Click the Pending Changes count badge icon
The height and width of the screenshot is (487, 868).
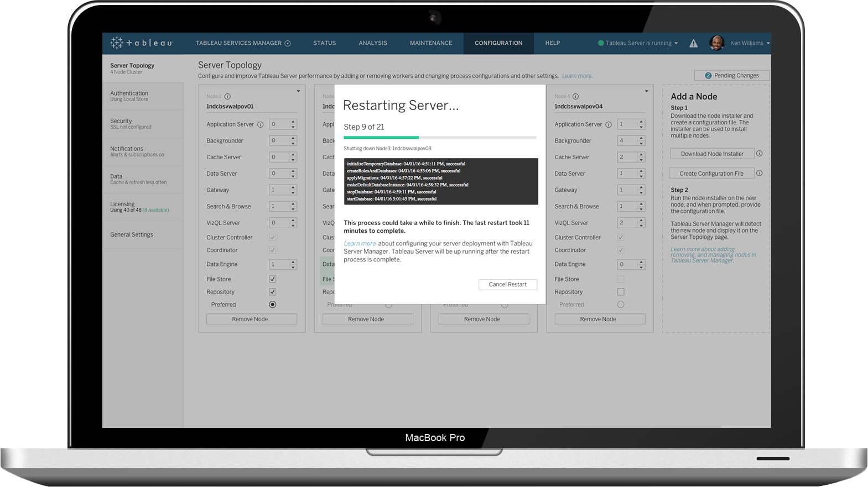tap(708, 76)
